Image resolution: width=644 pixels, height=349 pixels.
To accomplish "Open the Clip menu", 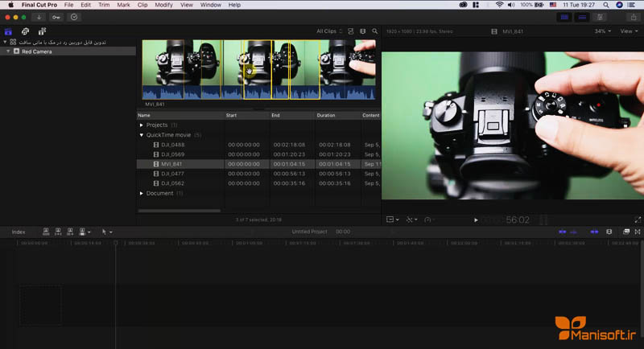I will coord(142,5).
